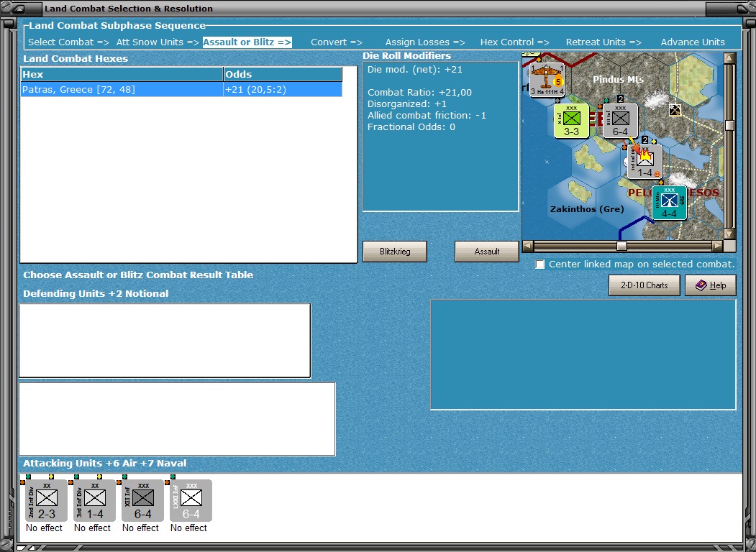
Task: Click the Fractional Odds: 0 line
Action: [x=411, y=127]
